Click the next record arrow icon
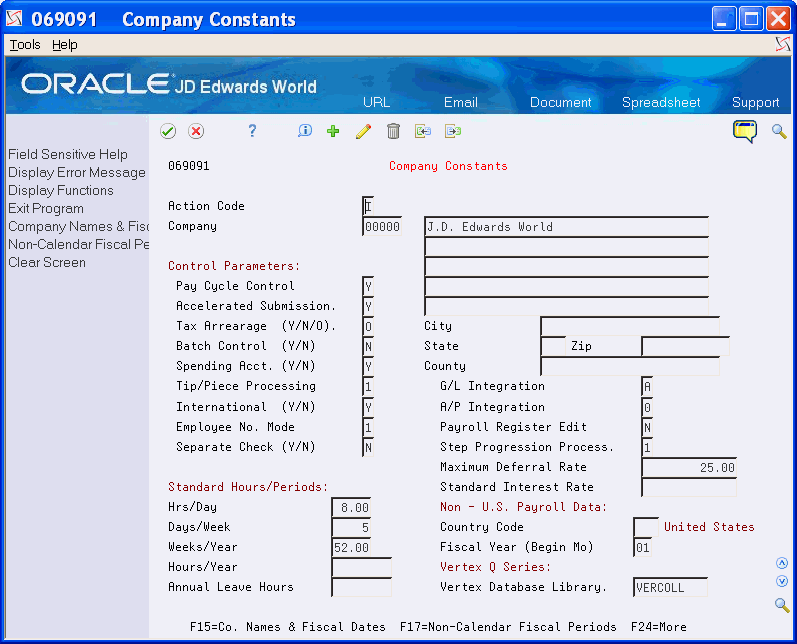Image resolution: width=797 pixels, height=644 pixels. click(452, 131)
